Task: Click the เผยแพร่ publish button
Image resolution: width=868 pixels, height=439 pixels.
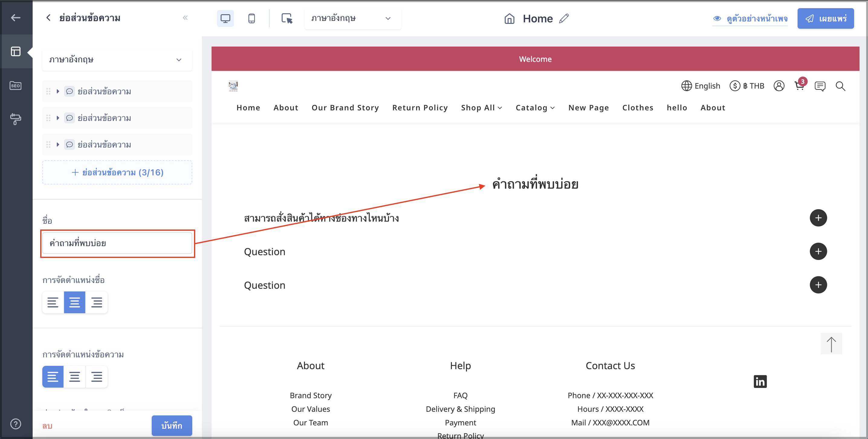Action: click(825, 18)
